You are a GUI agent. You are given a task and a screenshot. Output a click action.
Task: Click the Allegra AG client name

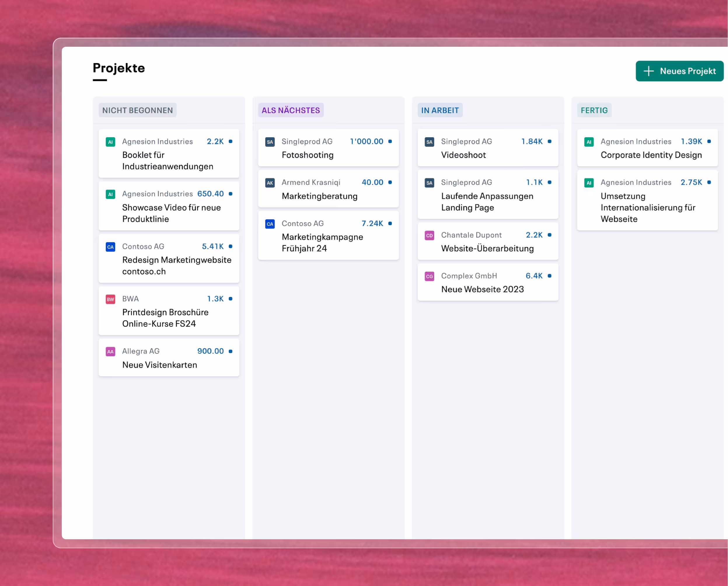pos(141,352)
